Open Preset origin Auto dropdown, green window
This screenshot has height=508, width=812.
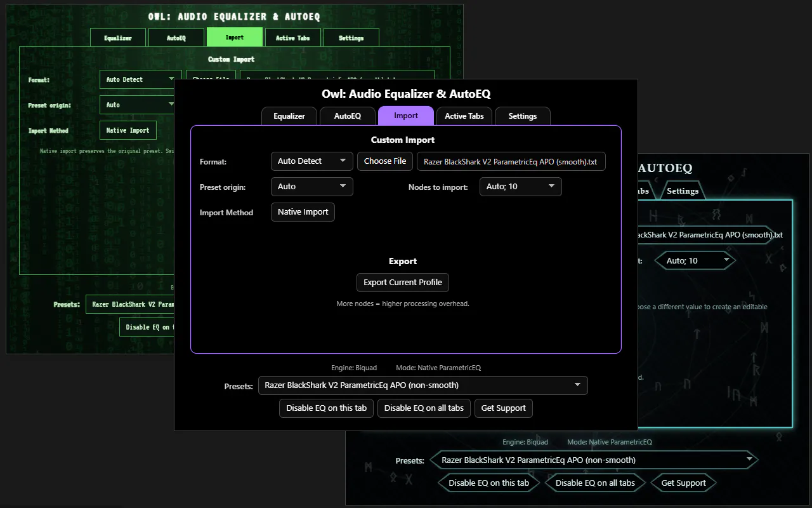(x=137, y=105)
